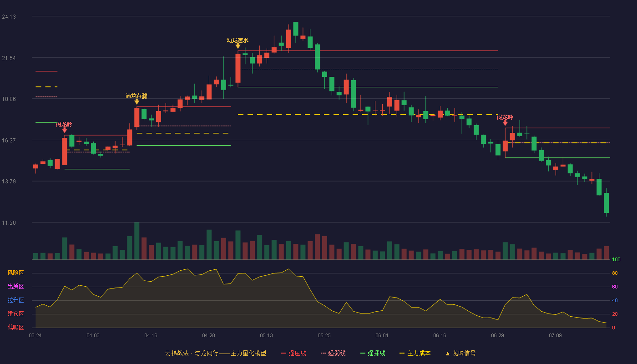637x364 pixels.
Task: Click the 出货区 indicator label
Action: pyautogui.click(x=15, y=287)
